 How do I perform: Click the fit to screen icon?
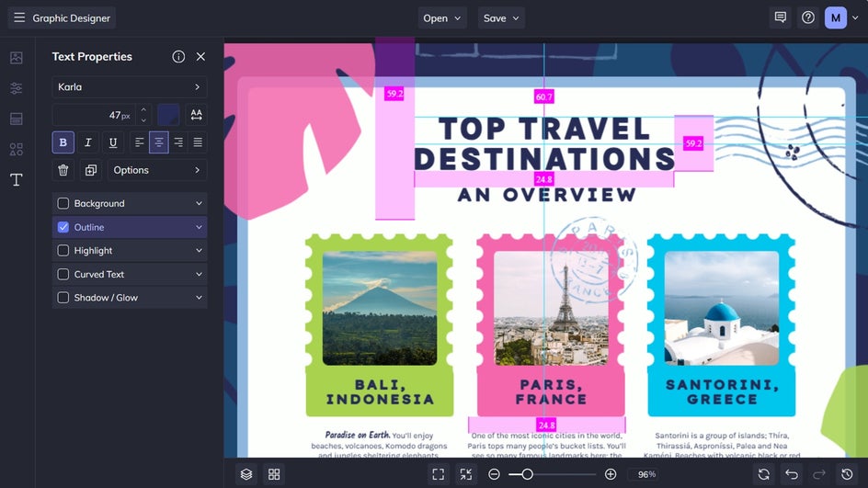439,474
